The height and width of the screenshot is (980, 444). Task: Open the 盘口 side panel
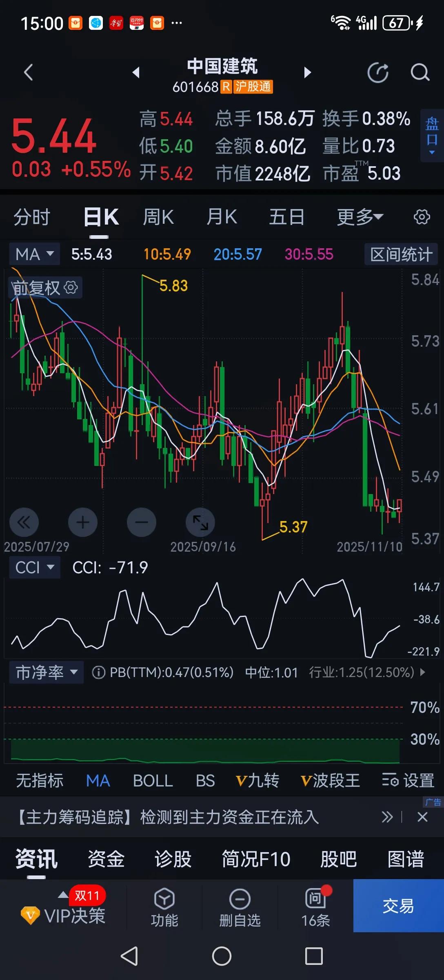pos(432,136)
